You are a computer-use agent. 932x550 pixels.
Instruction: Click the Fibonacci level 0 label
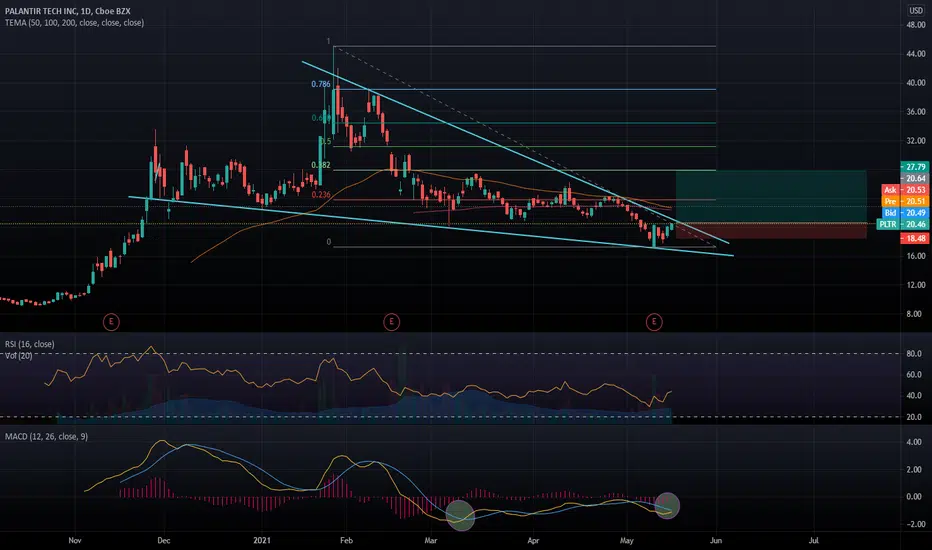[x=329, y=242]
